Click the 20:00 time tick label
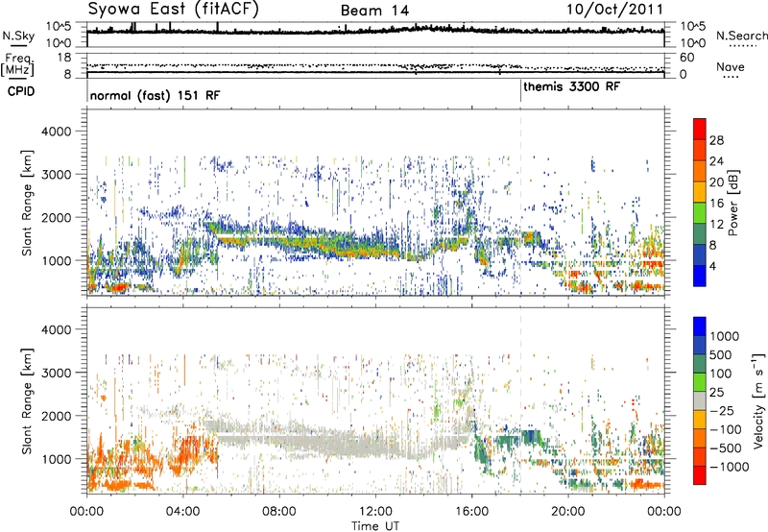Image resolution: width=768 pixels, height=532 pixels. pyautogui.click(x=567, y=512)
